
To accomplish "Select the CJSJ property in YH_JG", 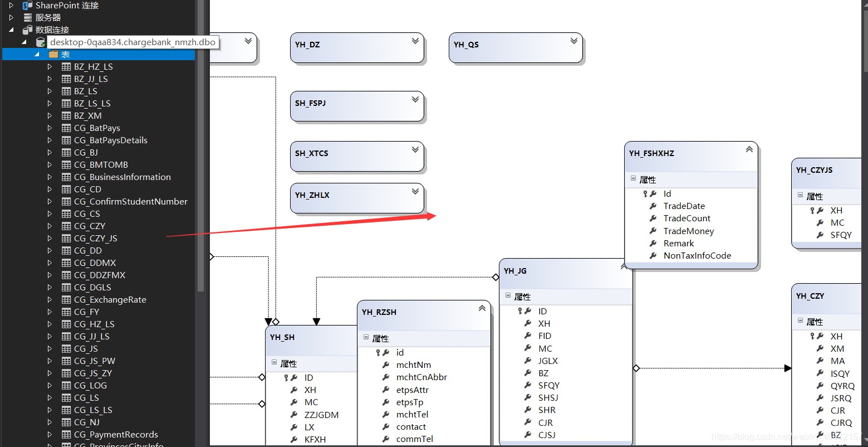I will click(x=547, y=435).
